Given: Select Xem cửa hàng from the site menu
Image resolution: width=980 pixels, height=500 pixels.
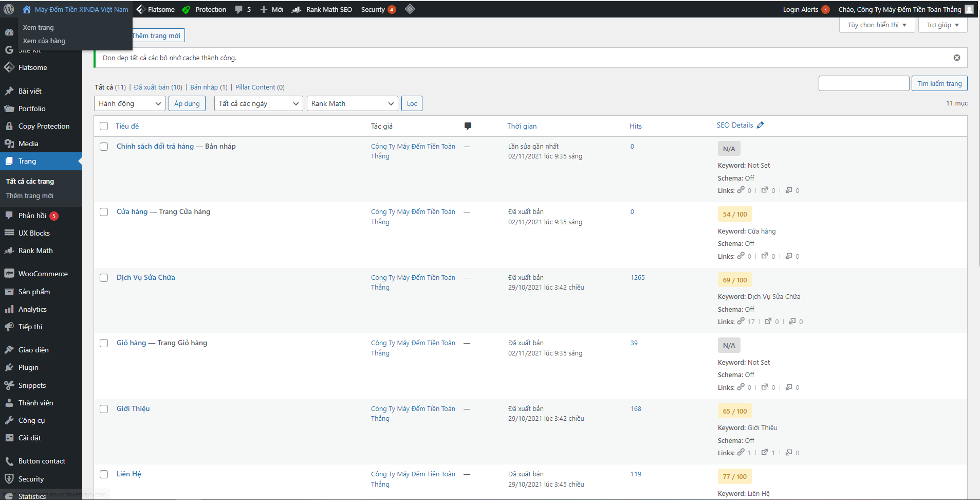Looking at the screenshot, I should [44, 41].
